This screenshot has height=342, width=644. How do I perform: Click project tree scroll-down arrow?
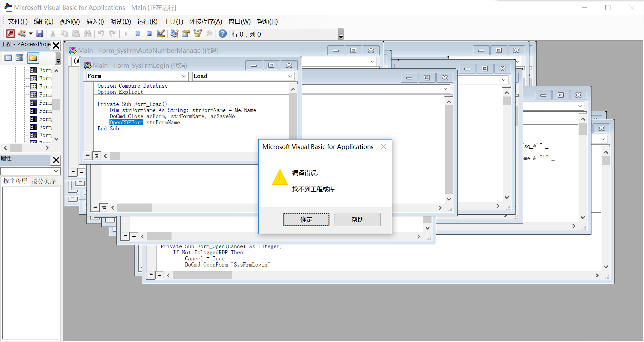pyautogui.click(x=57, y=138)
